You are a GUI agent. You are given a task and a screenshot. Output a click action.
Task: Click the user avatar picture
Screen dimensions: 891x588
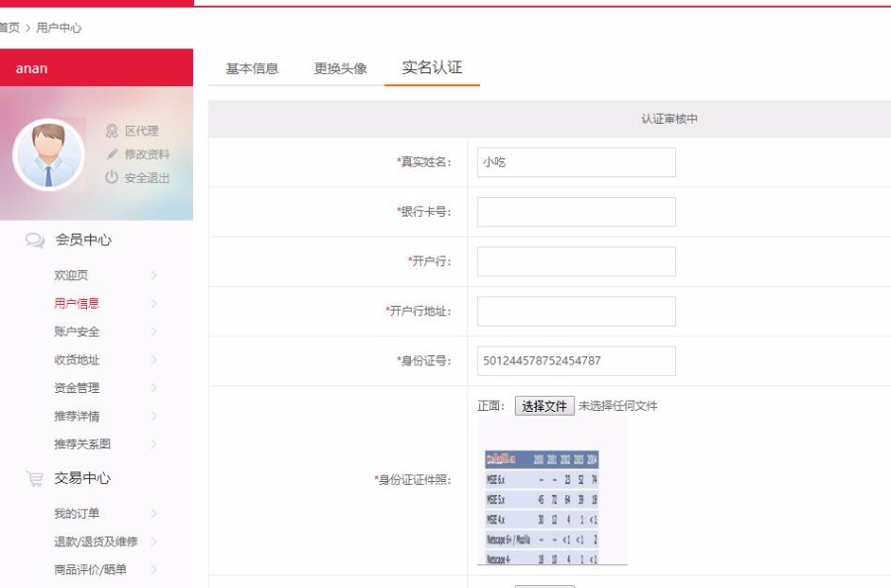pyautogui.click(x=49, y=154)
